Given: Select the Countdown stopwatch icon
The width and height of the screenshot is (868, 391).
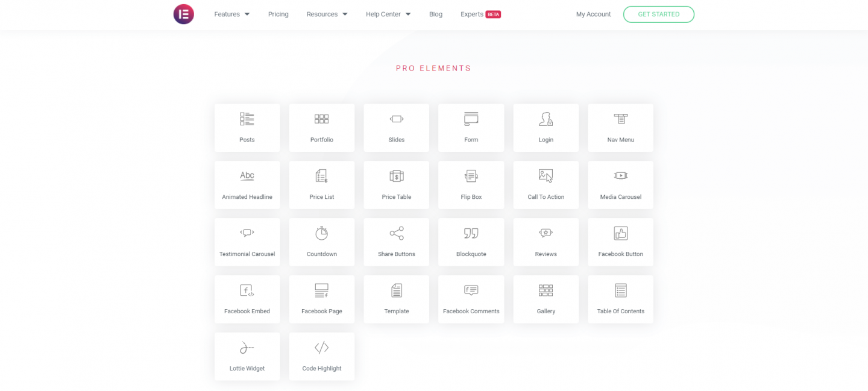Looking at the screenshot, I should [x=322, y=233].
